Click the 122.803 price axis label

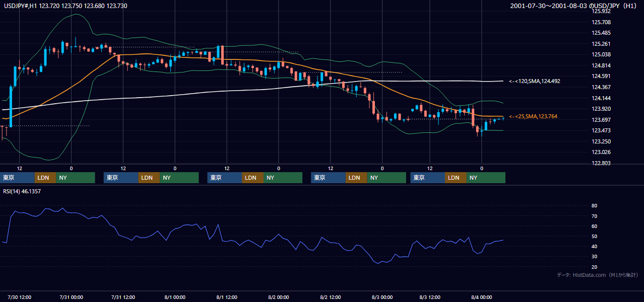tap(601, 163)
